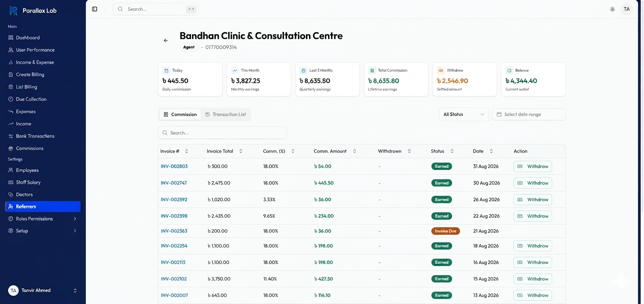This screenshot has height=304, width=644.
Task: Go back with the arrow icon
Action: [x=166, y=41]
